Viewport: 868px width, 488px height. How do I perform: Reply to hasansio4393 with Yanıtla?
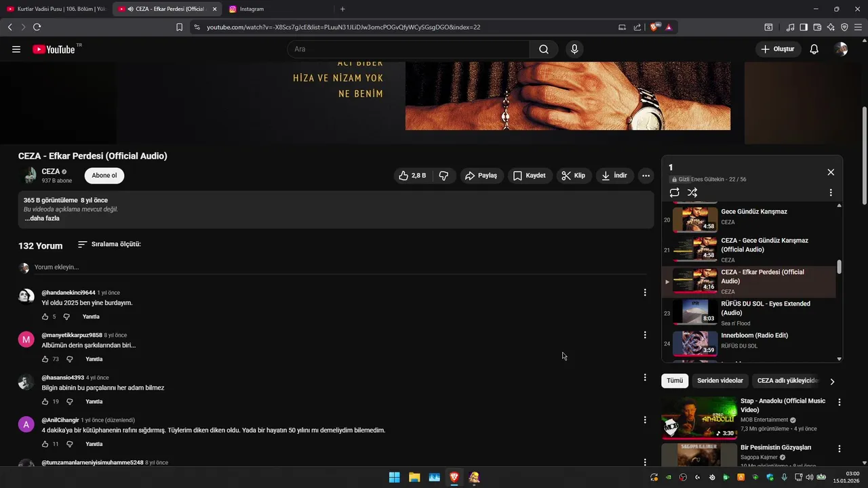[x=94, y=402]
